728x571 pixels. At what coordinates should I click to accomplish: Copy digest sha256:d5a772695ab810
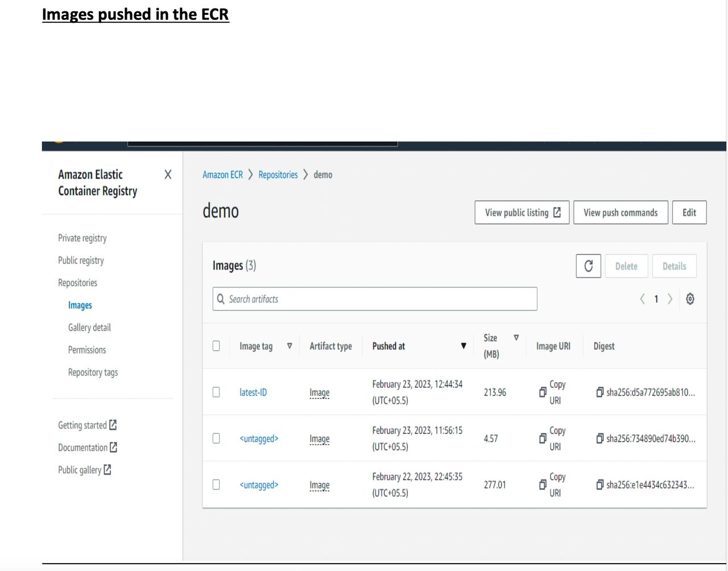599,392
